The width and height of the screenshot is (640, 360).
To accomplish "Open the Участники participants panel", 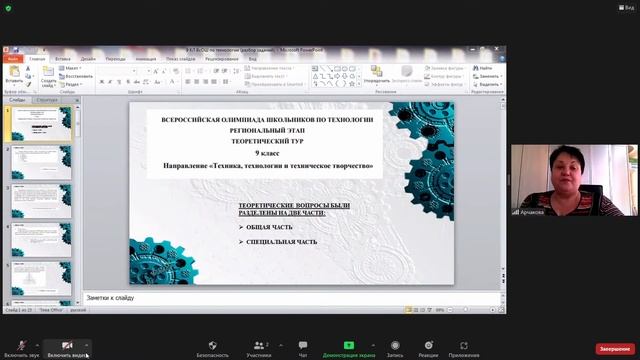I will [x=259, y=349].
